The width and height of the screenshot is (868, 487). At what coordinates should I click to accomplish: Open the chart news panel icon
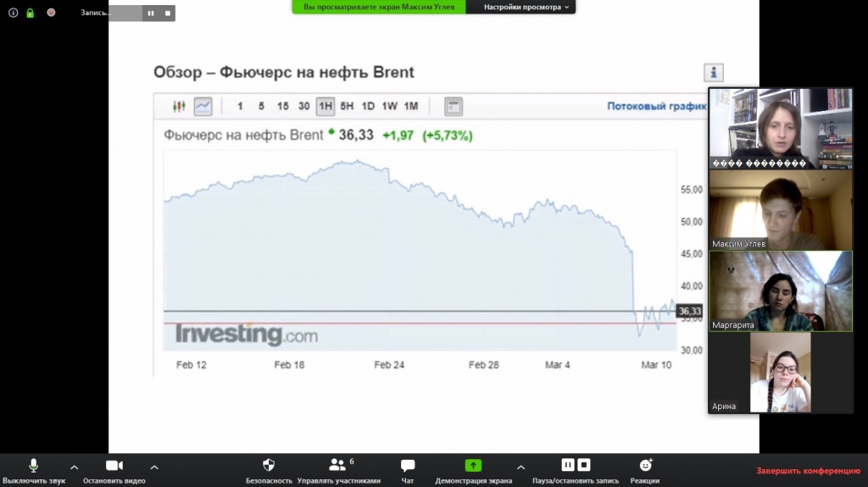(453, 107)
